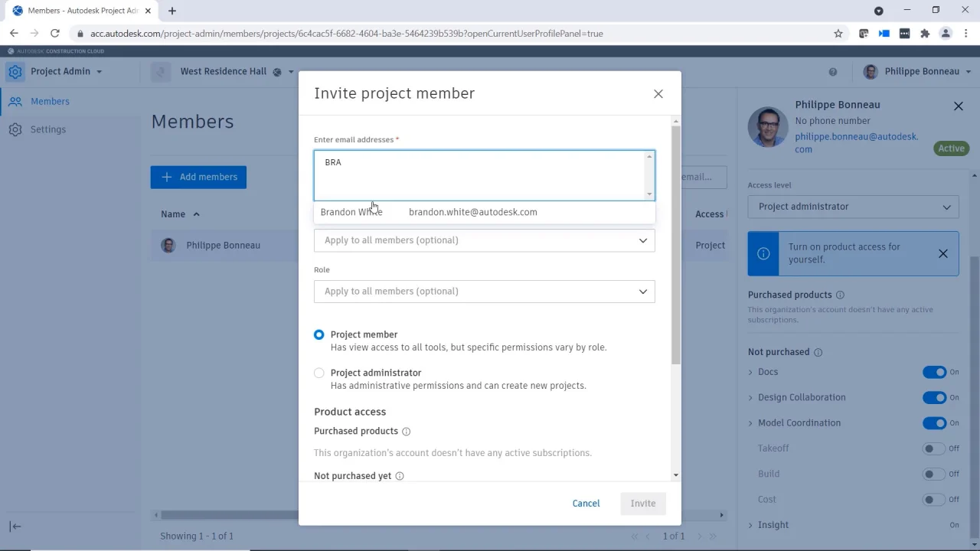Click the Members people icon in the sidebar
The image size is (980, 551).
(15, 101)
